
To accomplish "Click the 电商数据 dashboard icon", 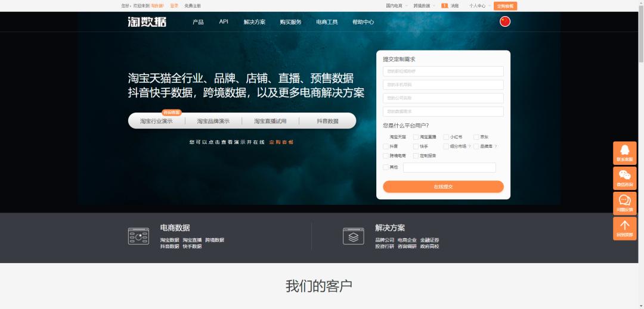I will click(138, 236).
